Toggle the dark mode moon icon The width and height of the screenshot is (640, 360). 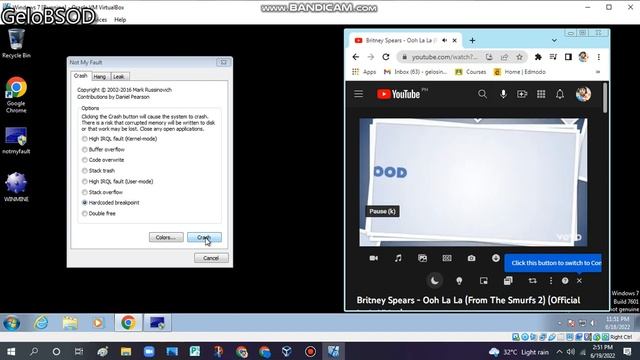coord(435,280)
